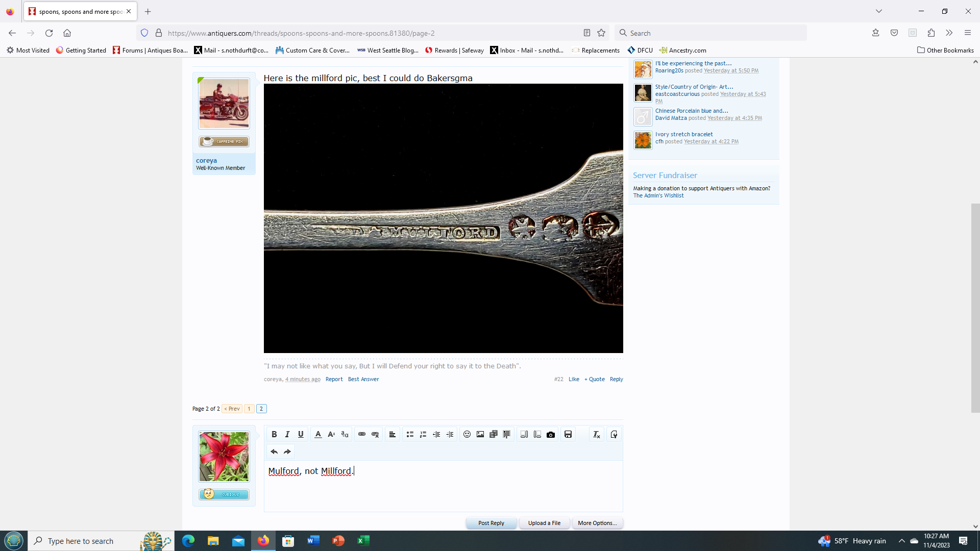Open Firefox reader view icon
This screenshot has height=551, width=980.
[587, 33]
